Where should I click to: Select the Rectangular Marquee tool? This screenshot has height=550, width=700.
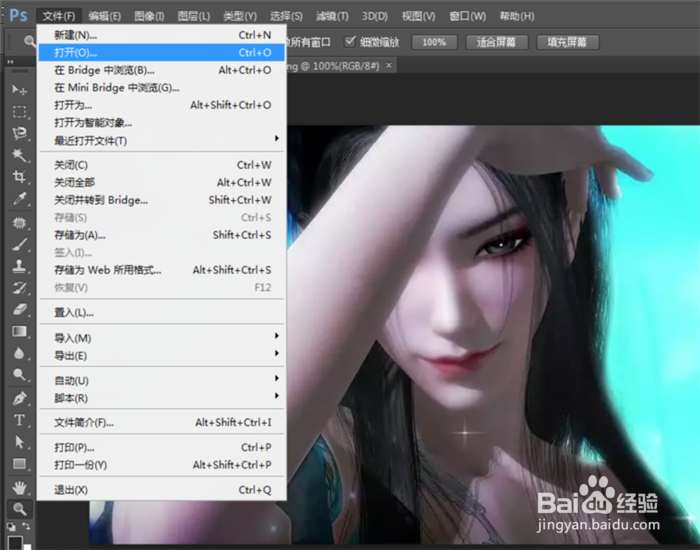tap(19, 112)
